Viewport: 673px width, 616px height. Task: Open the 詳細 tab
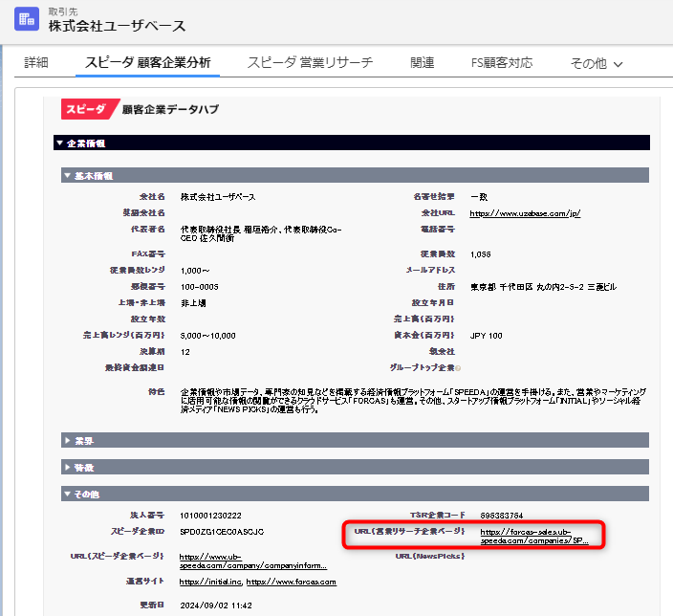coord(36,63)
